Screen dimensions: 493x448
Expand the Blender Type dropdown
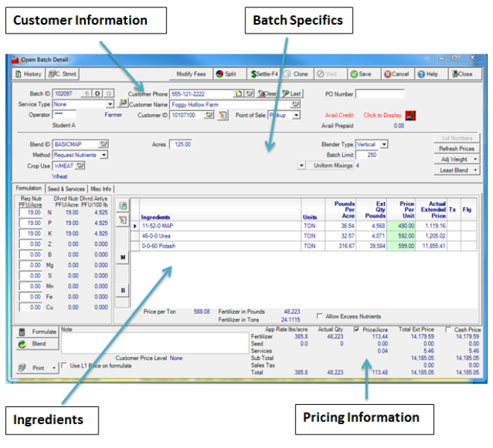(383, 144)
